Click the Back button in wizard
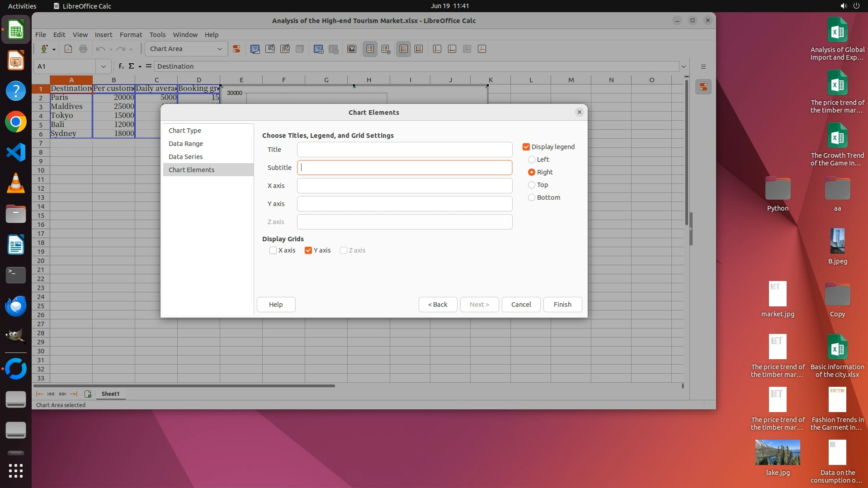The height and width of the screenshot is (488, 868). click(x=438, y=305)
